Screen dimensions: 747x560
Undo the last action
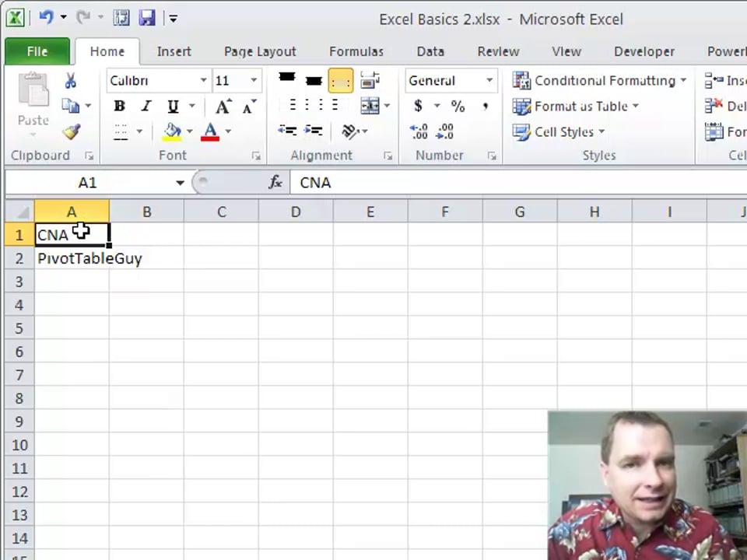point(46,18)
